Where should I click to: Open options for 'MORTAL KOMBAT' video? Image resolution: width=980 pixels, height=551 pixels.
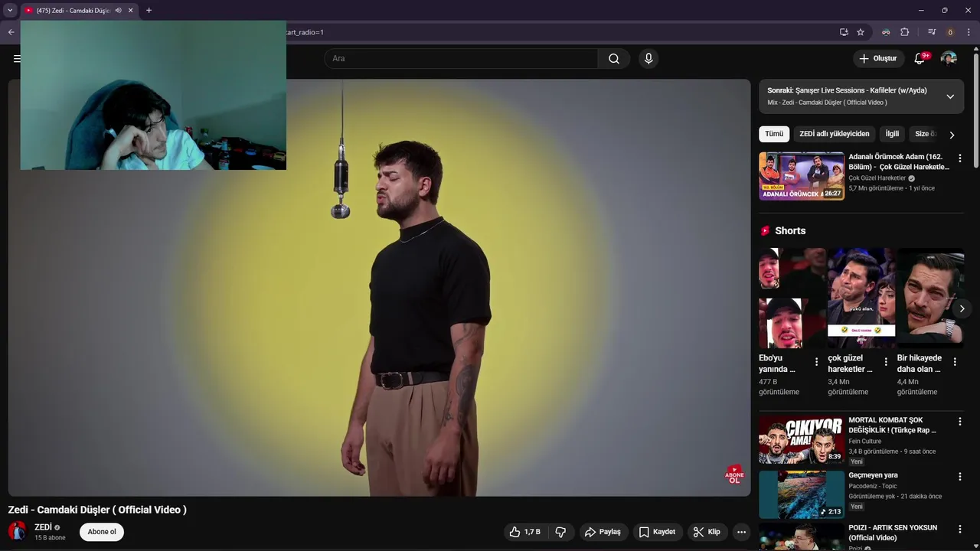[x=959, y=422]
